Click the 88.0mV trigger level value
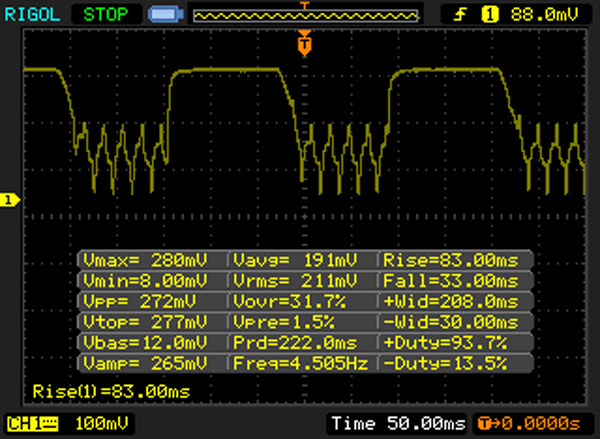 coord(544,15)
